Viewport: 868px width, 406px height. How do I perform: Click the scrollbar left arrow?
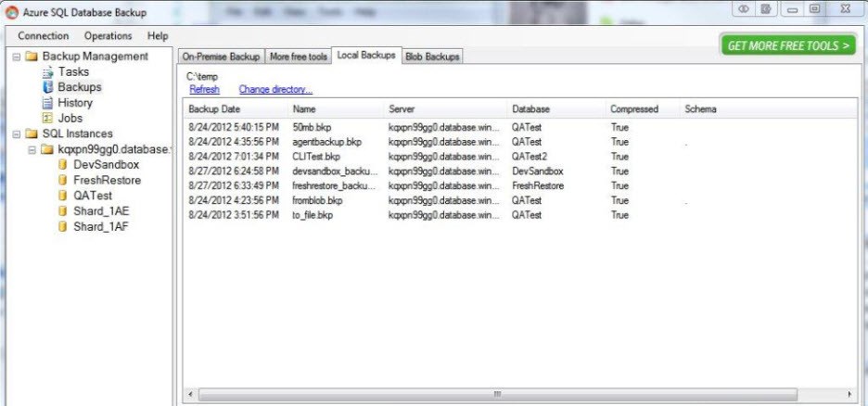coord(190,394)
